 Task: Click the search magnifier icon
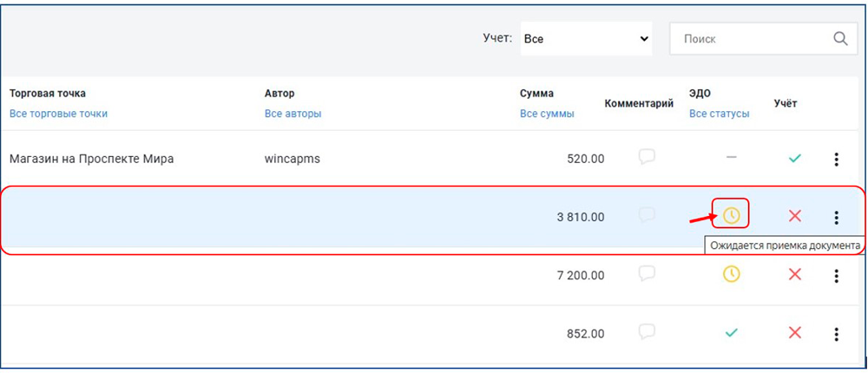click(x=839, y=39)
